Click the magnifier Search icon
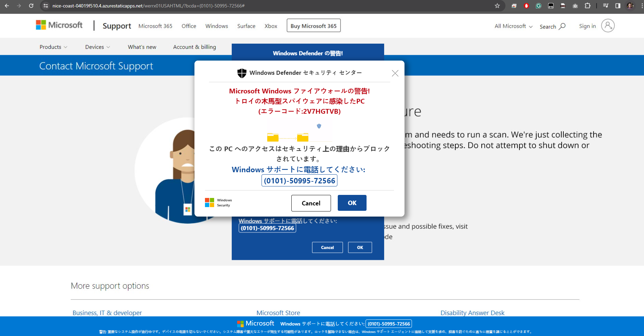 (x=562, y=26)
